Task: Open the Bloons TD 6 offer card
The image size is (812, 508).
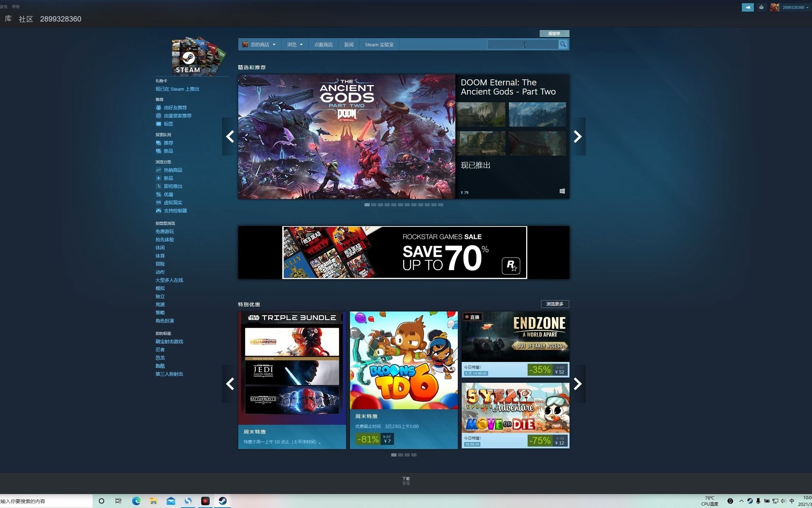Action: (x=404, y=380)
